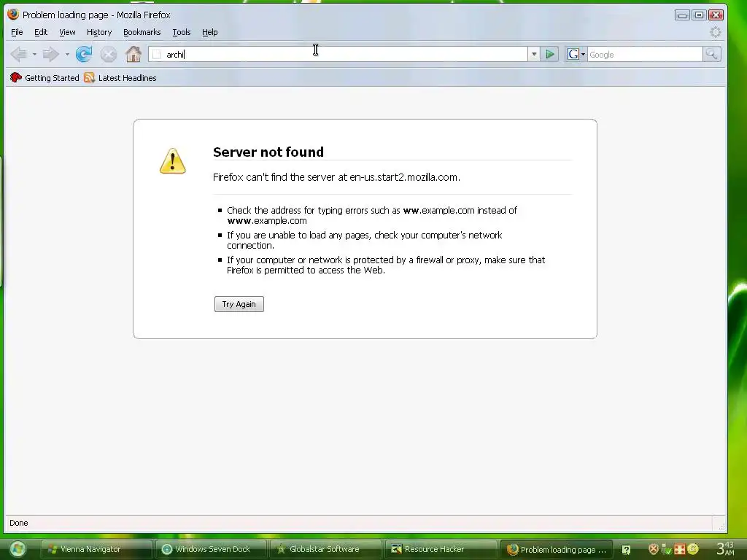Click the page favicon in address bar
747x560 pixels.
coord(157,54)
